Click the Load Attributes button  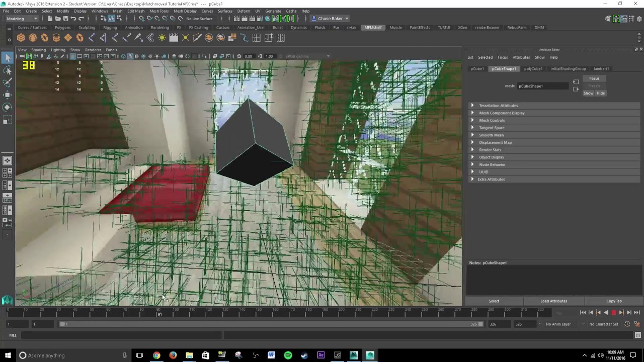tap(553, 301)
